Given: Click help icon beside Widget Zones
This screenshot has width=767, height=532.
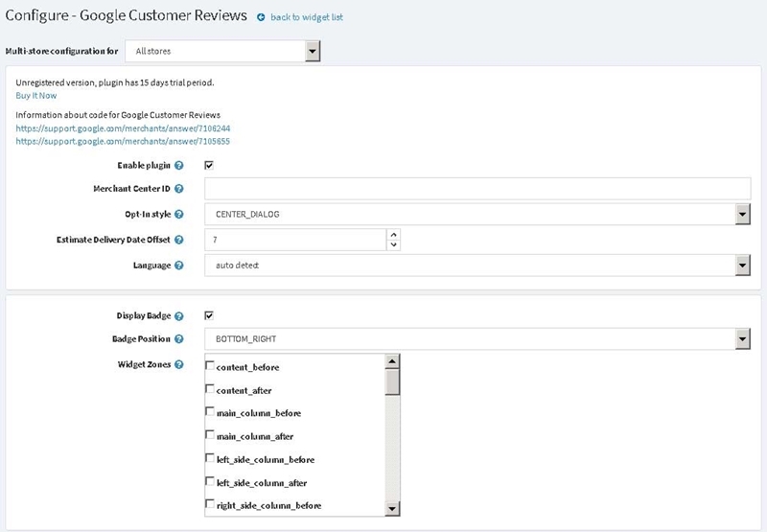Looking at the screenshot, I should tap(179, 364).
